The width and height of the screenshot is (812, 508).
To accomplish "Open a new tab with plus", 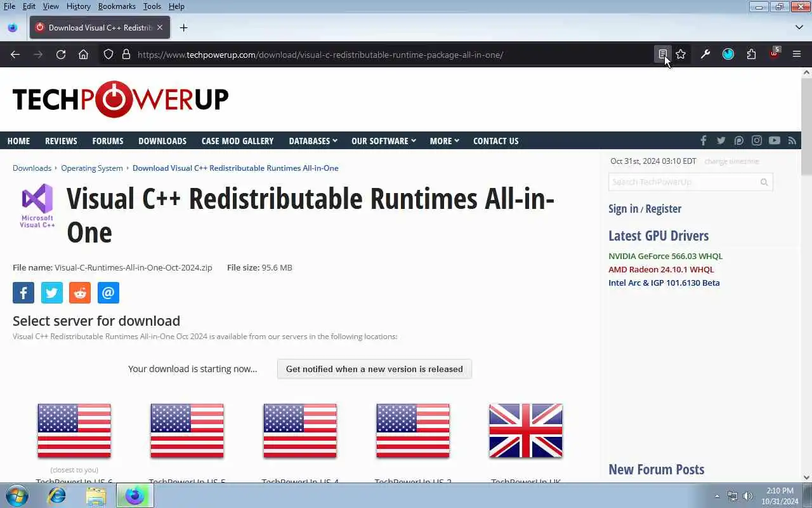I will coord(183,28).
